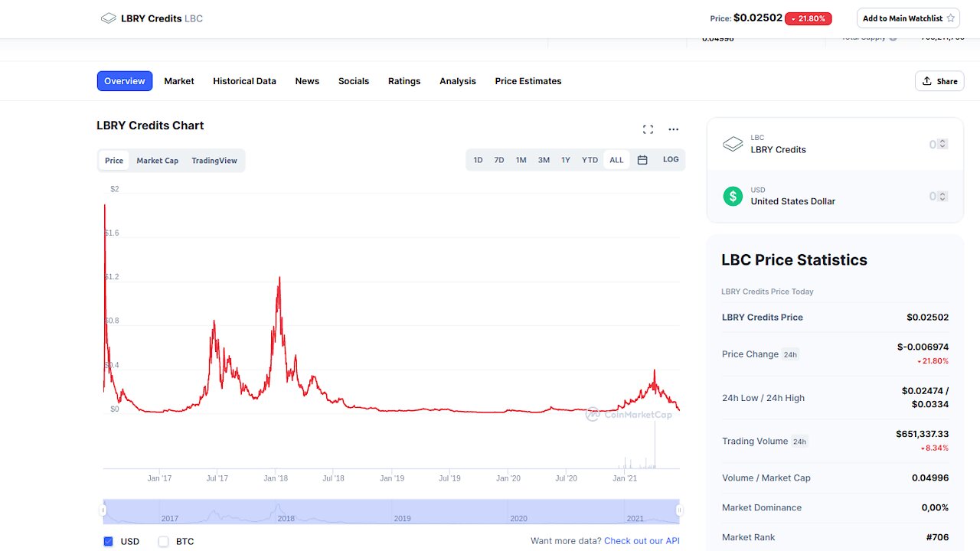This screenshot has height=551, width=980.
Task: Click the LBRY Credits Chart heading
Action: point(150,126)
